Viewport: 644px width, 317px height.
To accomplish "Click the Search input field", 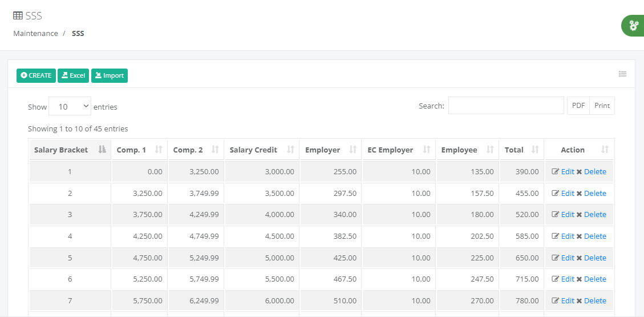I will (506, 106).
